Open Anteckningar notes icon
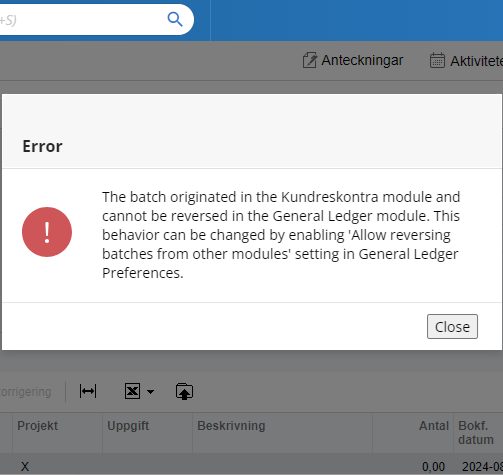Screen dimensions: 503x475 (309, 60)
